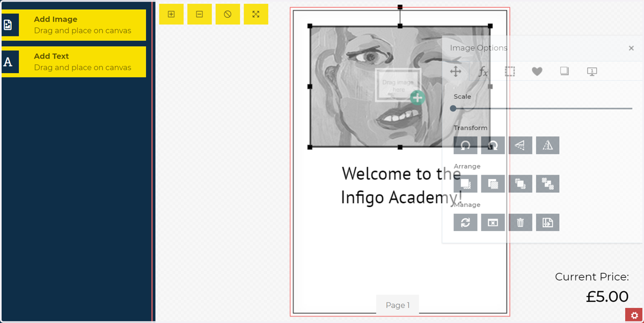The width and height of the screenshot is (644, 323).
Task: Click the third Arrange layer button
Action: 520,184
